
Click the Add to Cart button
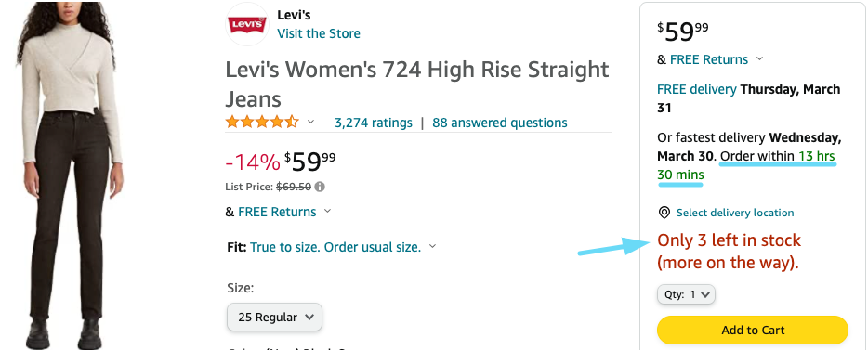point(753,331)
